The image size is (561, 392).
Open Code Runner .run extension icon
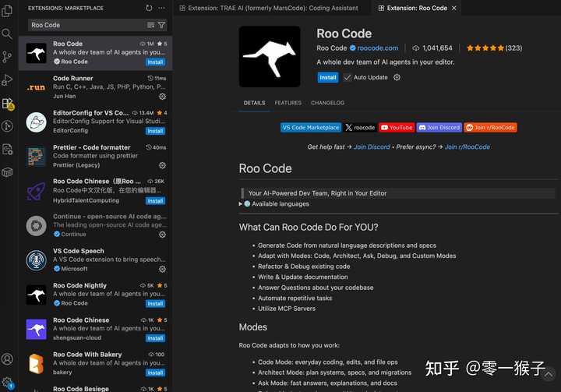[36, 87]
